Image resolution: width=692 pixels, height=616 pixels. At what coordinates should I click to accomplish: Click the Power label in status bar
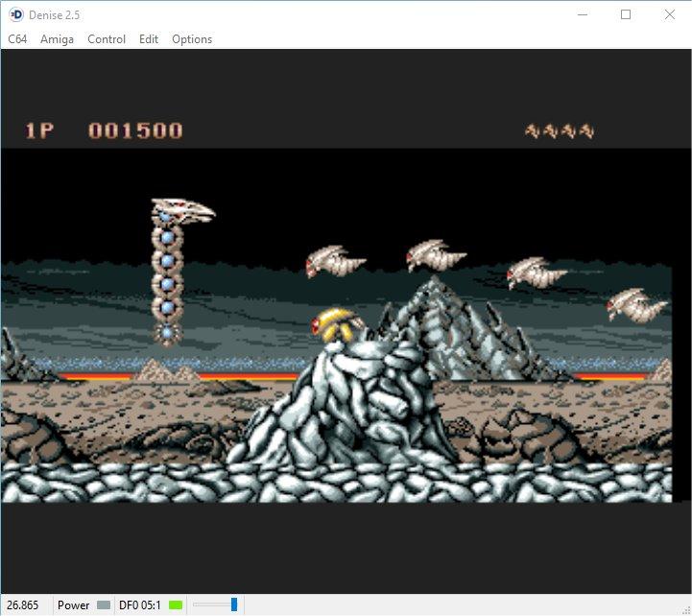point(73,605)
